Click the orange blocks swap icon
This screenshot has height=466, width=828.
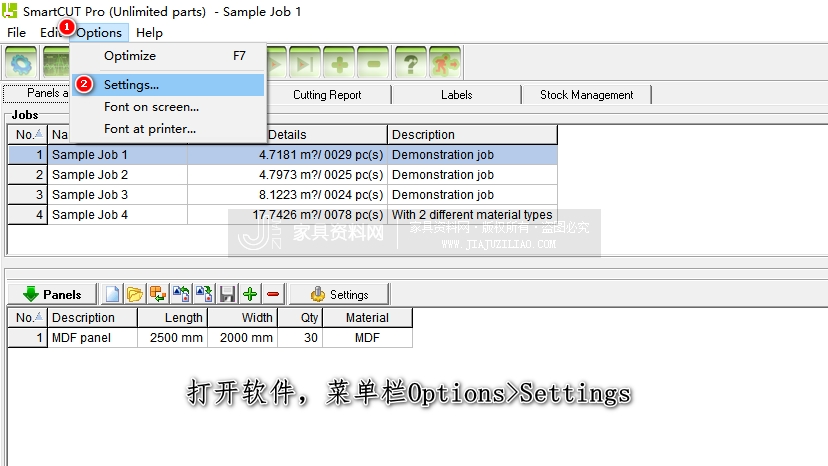click(x=158, y=294)
